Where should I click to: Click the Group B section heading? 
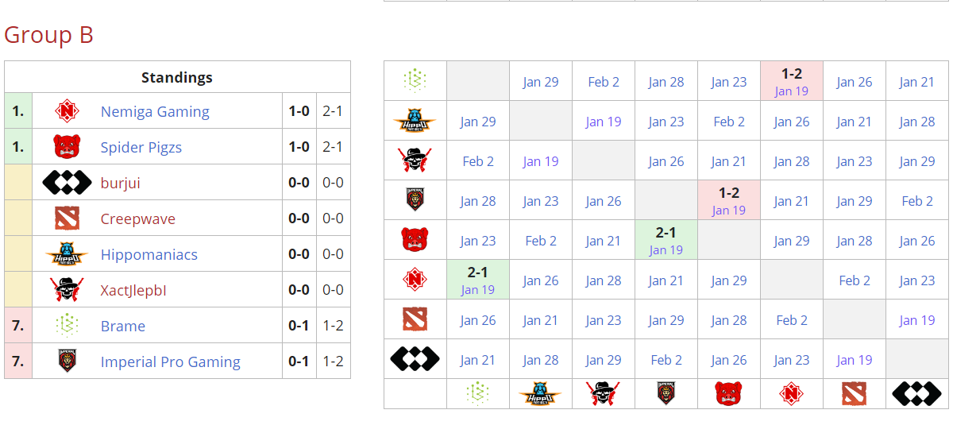(x=49, y=35)
